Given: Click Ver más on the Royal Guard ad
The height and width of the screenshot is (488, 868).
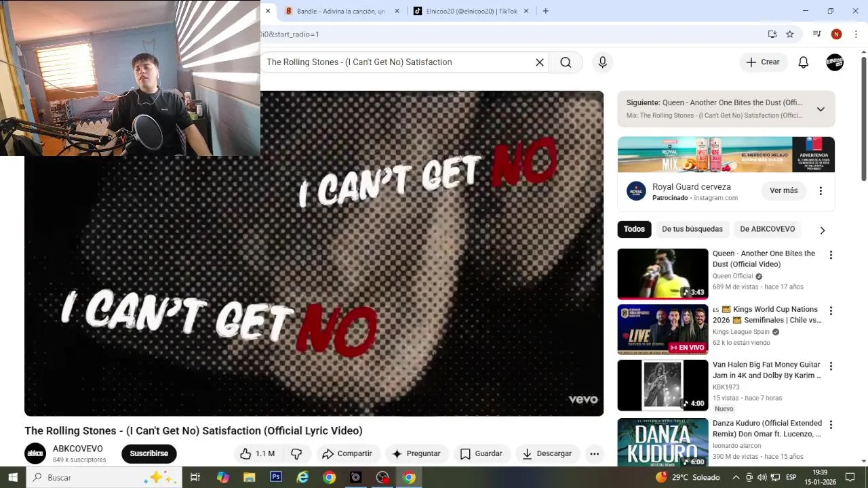Looking at the screenshot, I should tap(783, 191).
